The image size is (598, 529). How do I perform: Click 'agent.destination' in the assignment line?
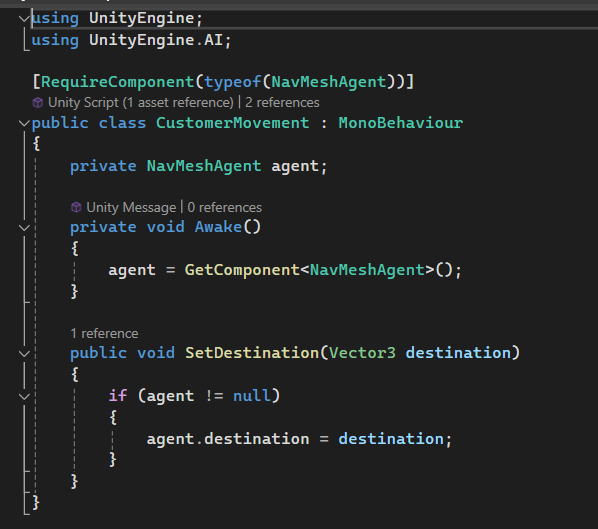pyautogui.click(x=228, y=439)
